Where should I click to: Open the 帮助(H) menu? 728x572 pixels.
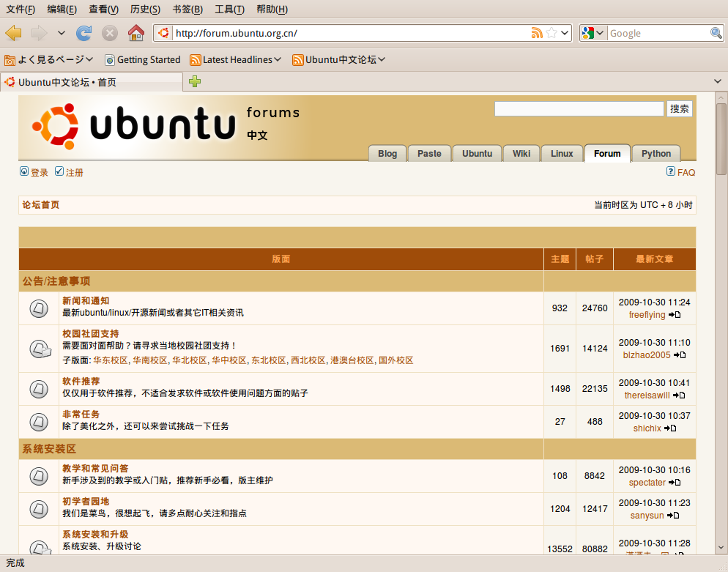tap(272, 9)
